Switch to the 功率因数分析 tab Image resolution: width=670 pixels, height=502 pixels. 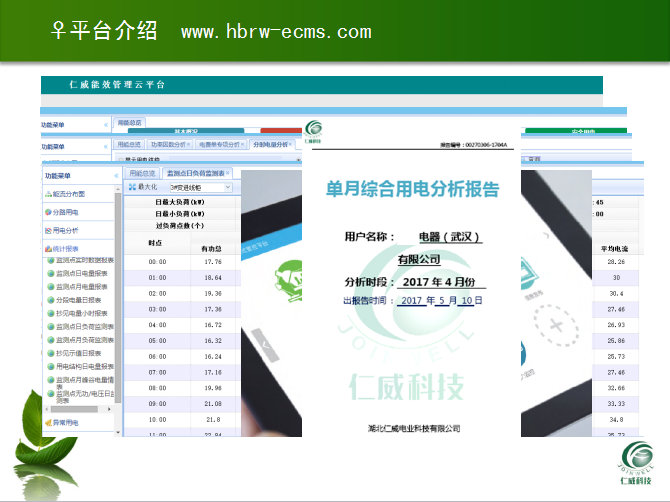(168, 144)
